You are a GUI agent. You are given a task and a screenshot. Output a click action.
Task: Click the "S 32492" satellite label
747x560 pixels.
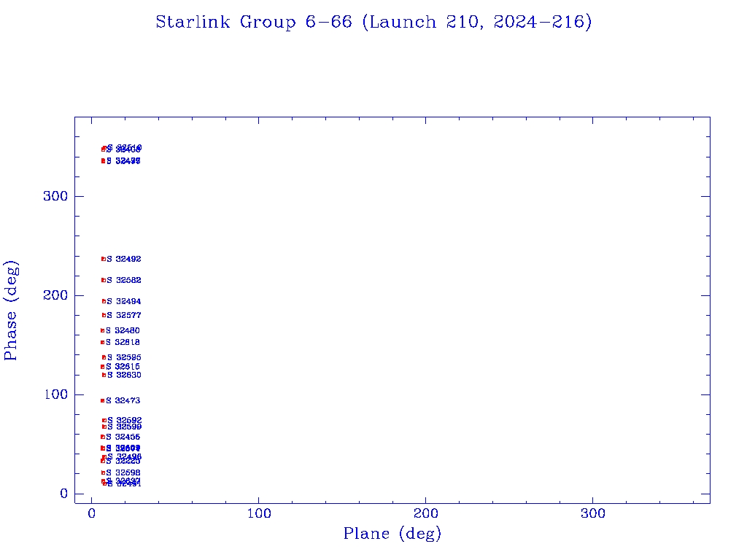124,259
